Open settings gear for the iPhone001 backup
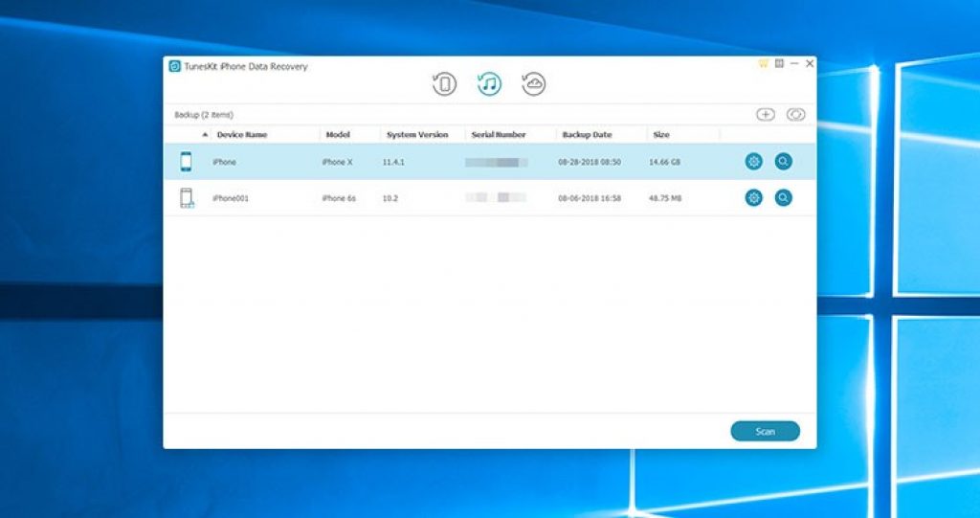 coord(754,198)
